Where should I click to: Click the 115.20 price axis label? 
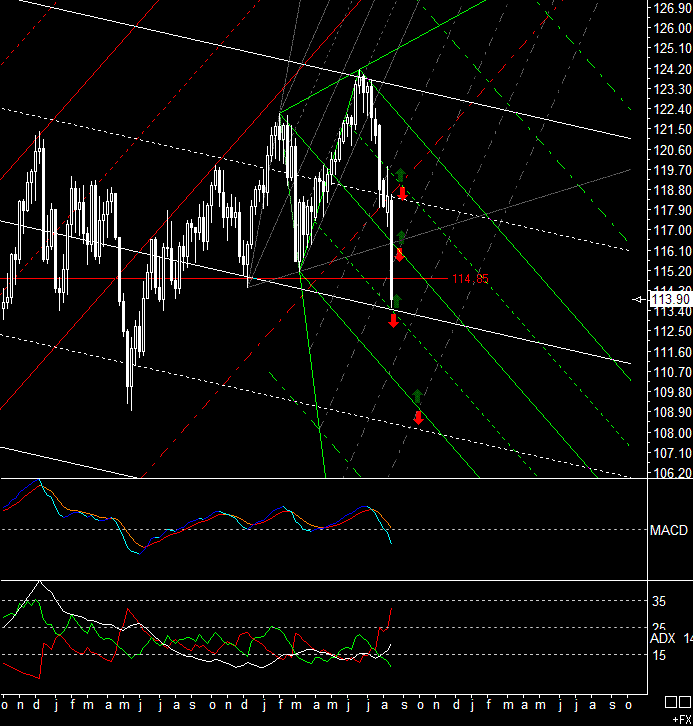pyautogui.click(x=672, y=271)
